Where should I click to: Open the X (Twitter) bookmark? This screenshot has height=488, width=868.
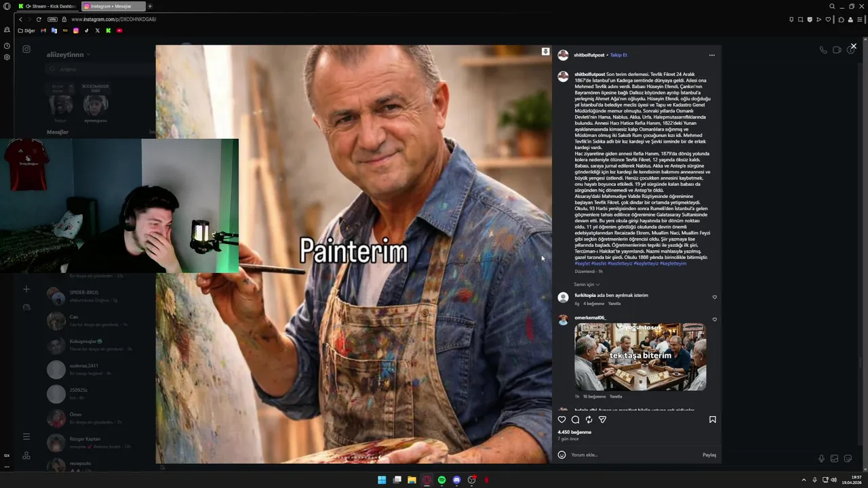[98, 30]
